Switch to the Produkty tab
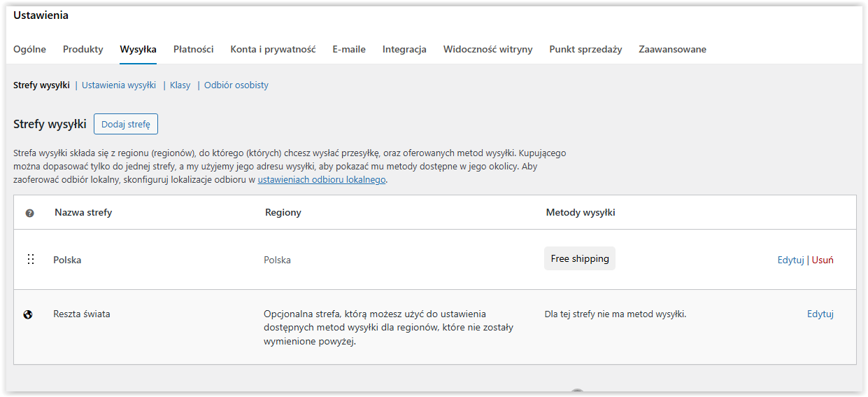Image resolution: width=868 pixels, height=397 pixels. 83,49
